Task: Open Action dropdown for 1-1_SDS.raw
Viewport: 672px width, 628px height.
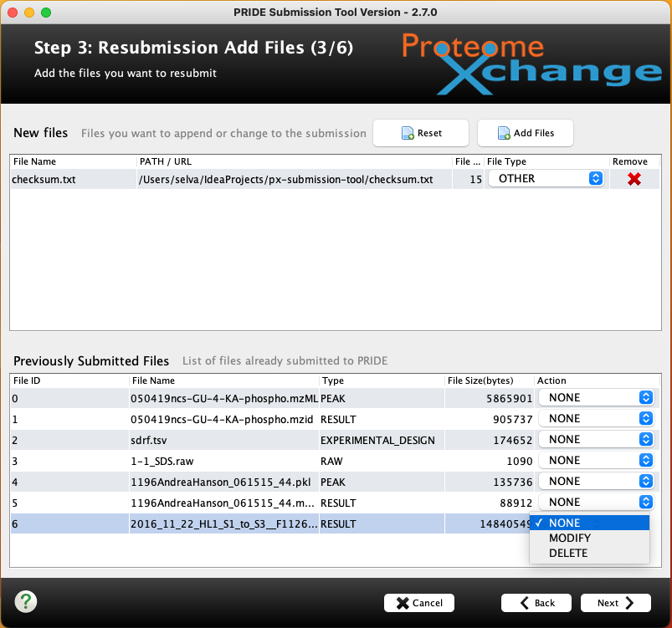Action: (596, 461)
